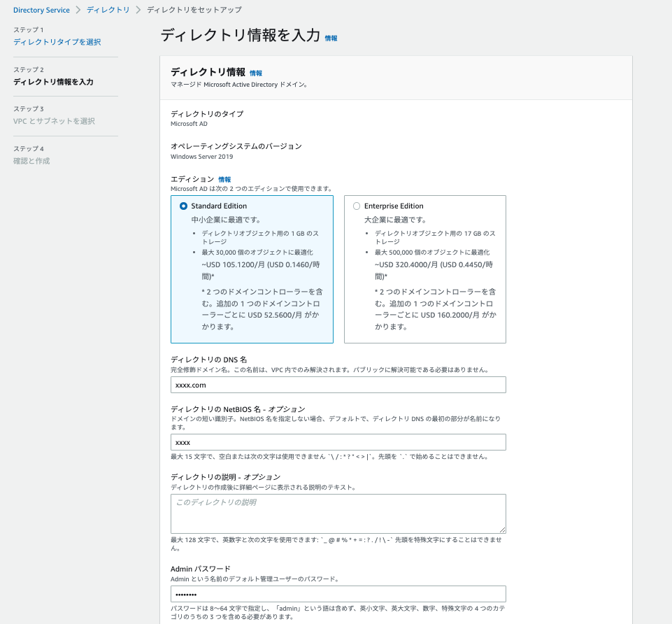Click step 2 ディレクトリ情報を入力 label
Screen dimensions: 672x624
click(53, 82)
